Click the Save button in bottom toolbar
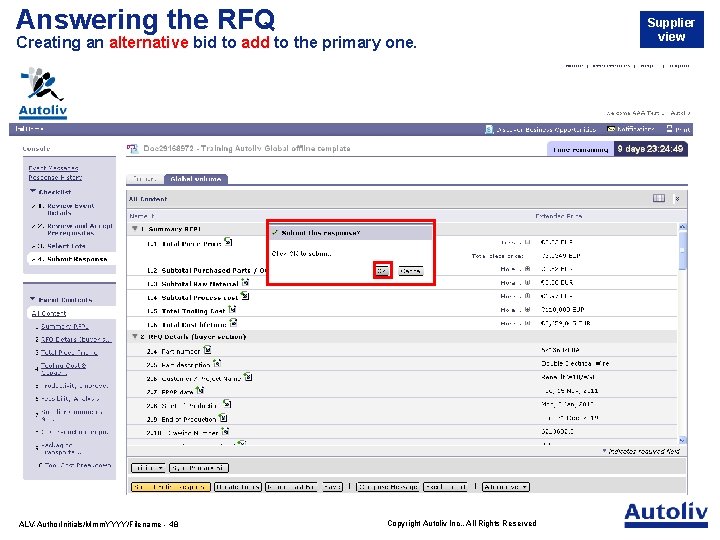The image size is (720, 540). [x=332, y=487]
